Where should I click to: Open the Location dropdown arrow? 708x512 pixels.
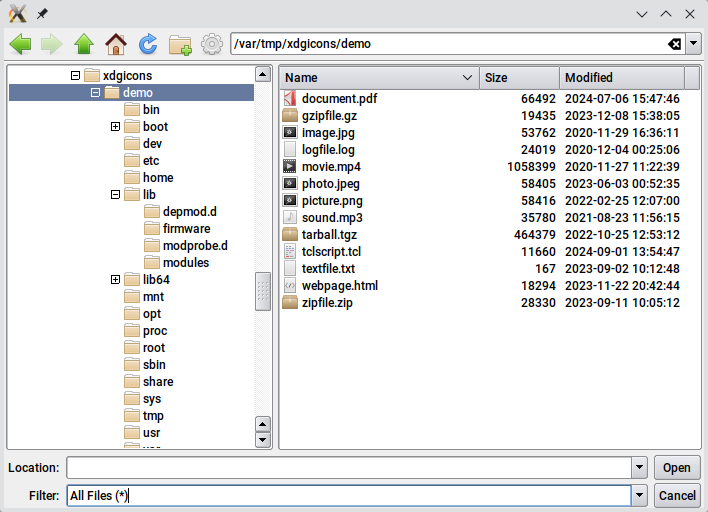(639, 467)
